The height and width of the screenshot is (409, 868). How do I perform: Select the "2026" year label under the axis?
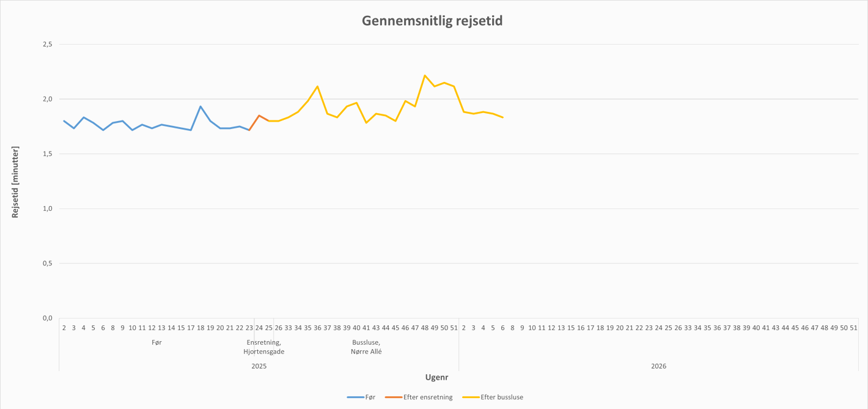pos(658,366)
